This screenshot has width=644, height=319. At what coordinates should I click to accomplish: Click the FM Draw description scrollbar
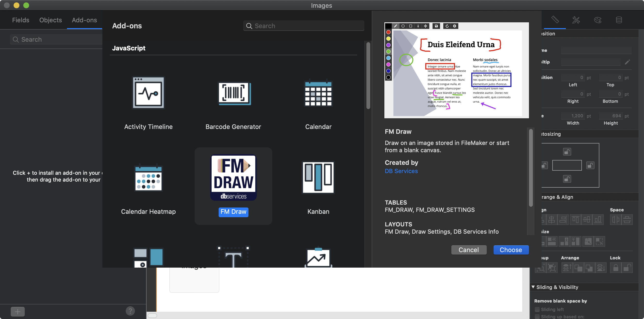click(530, 168)
